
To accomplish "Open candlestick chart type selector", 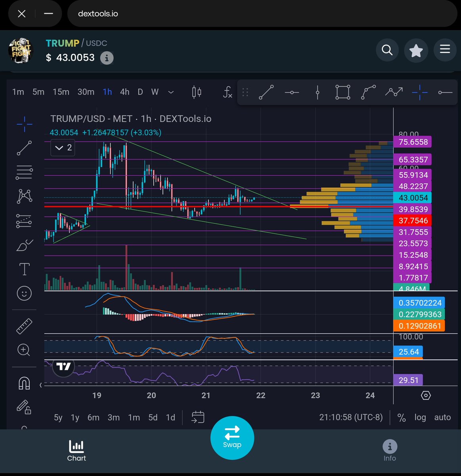I will click(196, 92).
